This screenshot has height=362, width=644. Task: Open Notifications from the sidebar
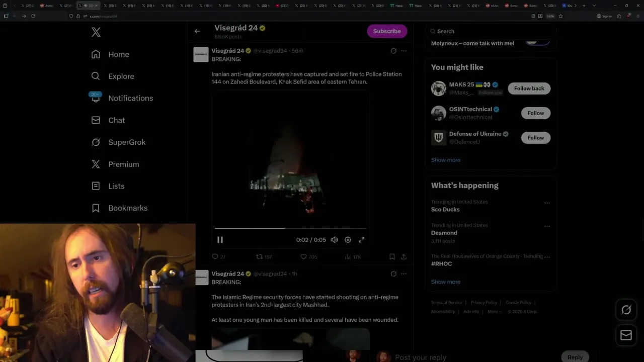tap(122, 98)
